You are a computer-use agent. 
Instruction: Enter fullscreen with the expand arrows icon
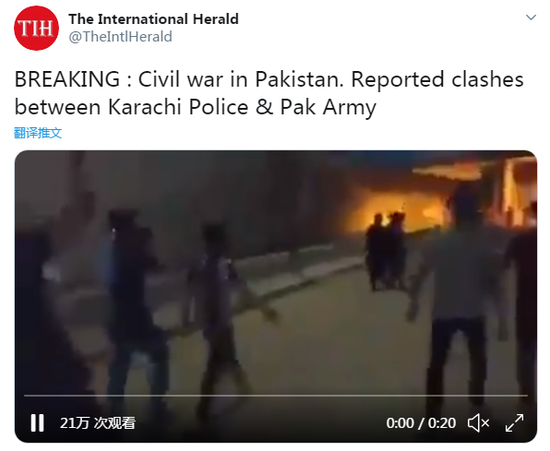515,423
